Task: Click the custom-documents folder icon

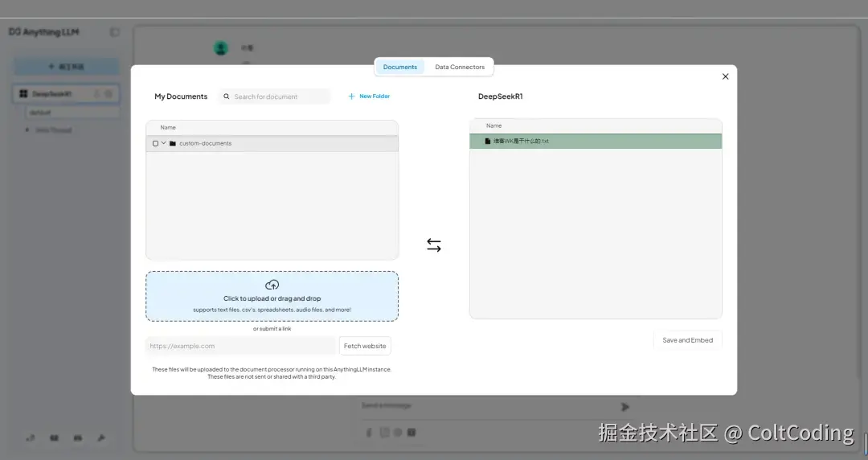Action: pos(173,143)
